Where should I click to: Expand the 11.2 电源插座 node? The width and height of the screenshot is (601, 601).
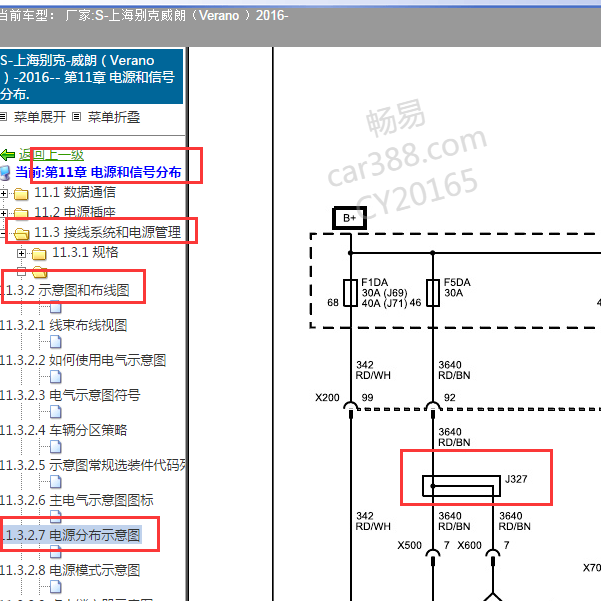pos(3,213)
